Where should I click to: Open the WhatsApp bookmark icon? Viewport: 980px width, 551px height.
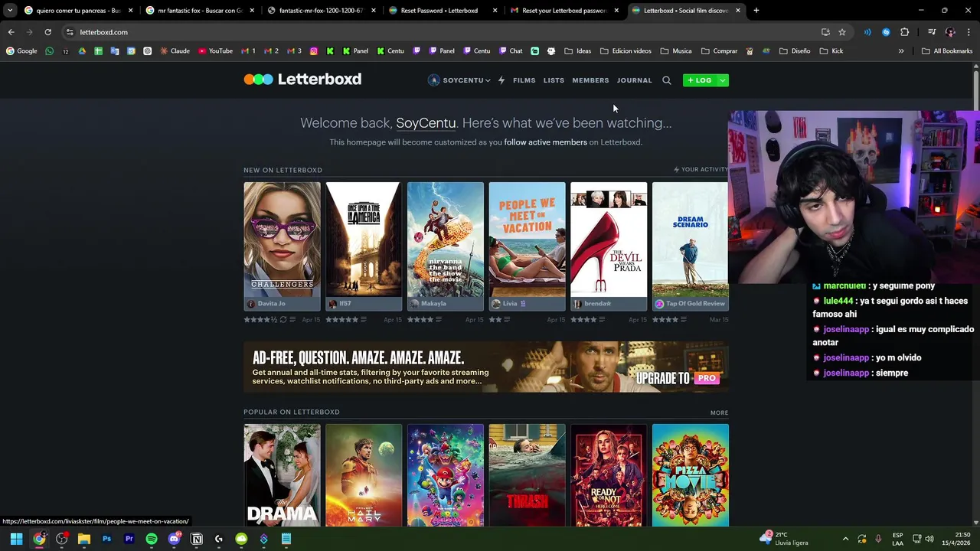[x=50, y=51]
